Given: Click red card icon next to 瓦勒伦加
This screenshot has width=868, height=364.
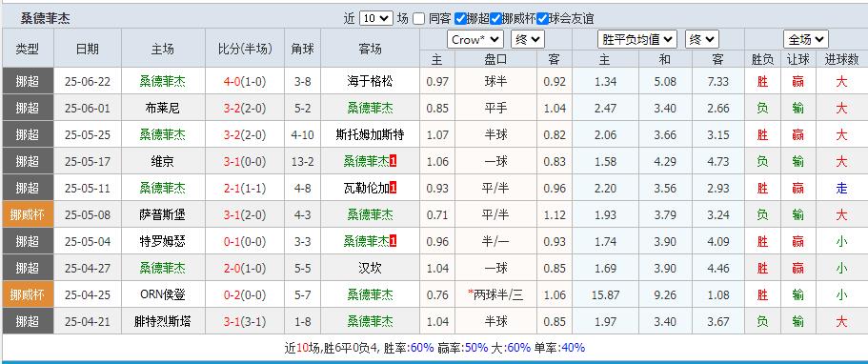Looking at the screenshot, I should [394, 188].
